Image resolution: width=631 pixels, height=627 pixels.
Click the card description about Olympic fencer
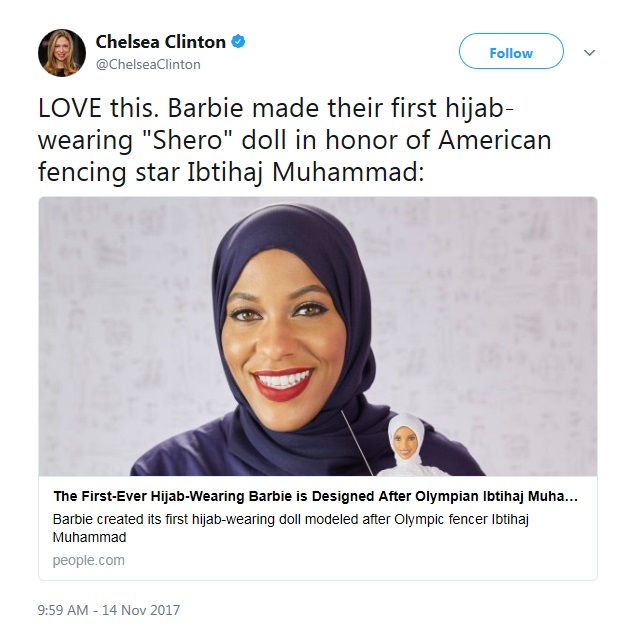tap(291, 528)
